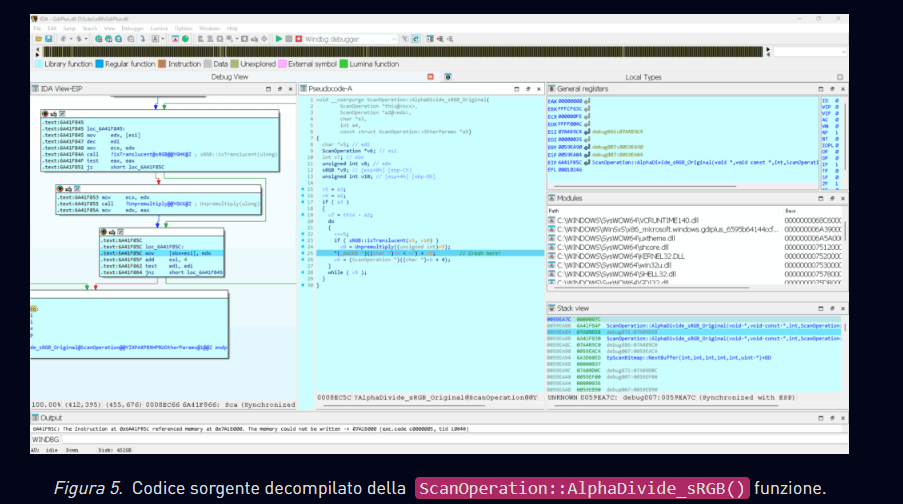
Task: Click the WINDBG command input field
Action: [x=454, y=439]
